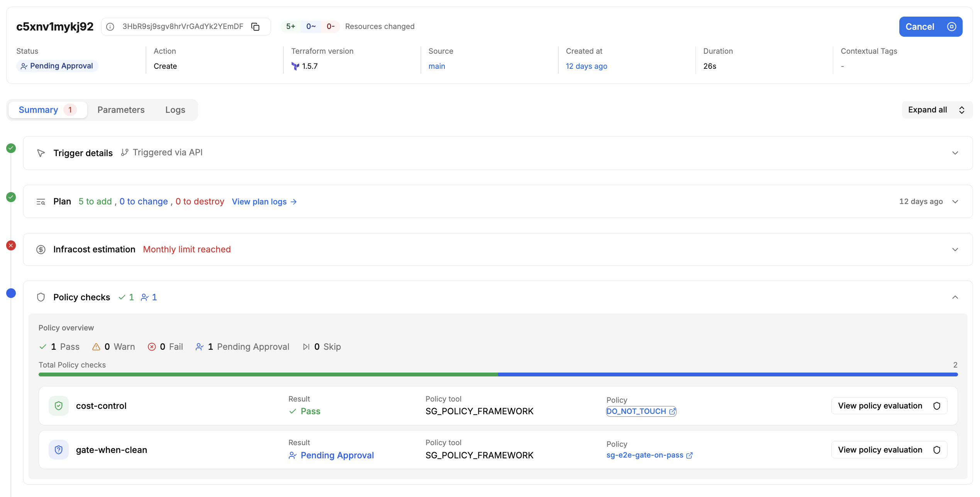The width and height of the screenshot is (980, 497).
Task: Collapse the Policy checks section
Action: [x=955, y=297]
